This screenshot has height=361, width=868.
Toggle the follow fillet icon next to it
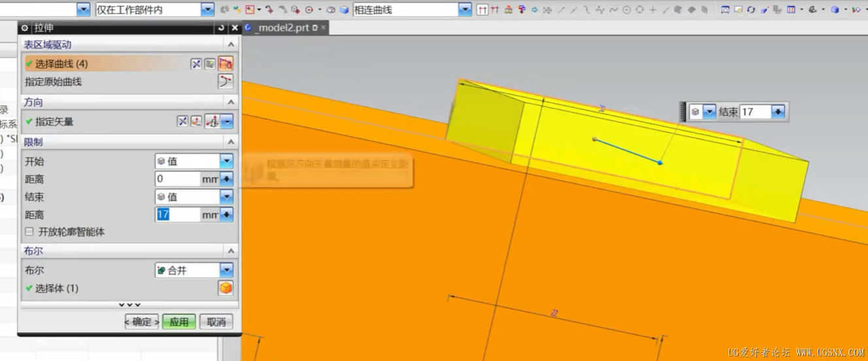[x=495, y=10]
